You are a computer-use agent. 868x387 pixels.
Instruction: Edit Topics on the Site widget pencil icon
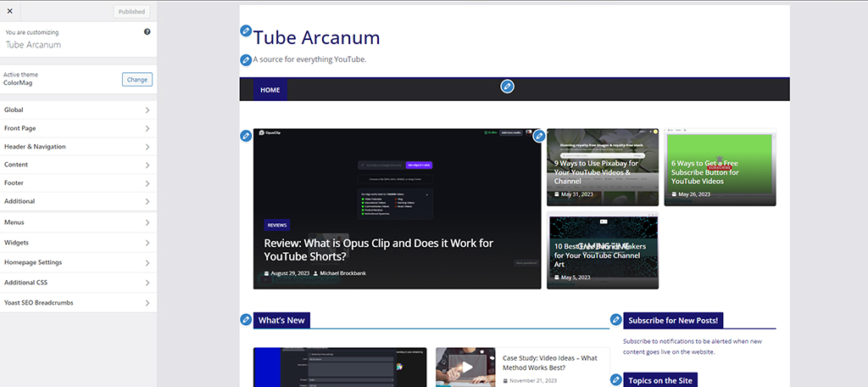(616, 380)
